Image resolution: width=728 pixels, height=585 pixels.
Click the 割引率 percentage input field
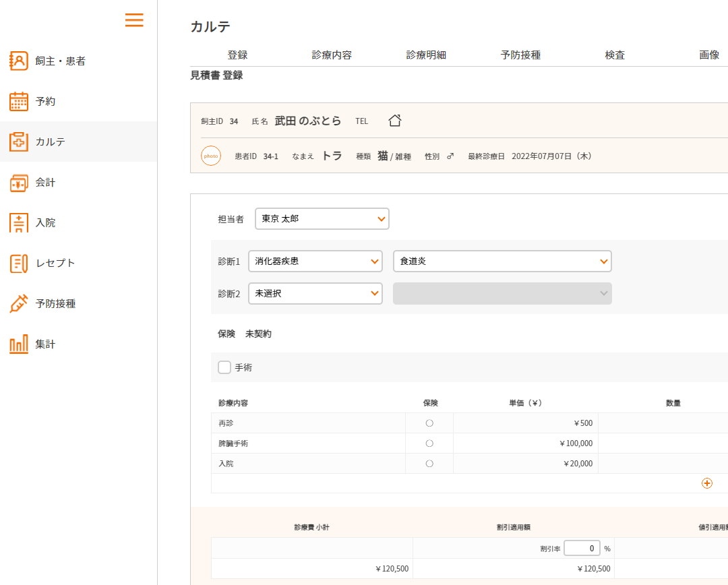582,549
